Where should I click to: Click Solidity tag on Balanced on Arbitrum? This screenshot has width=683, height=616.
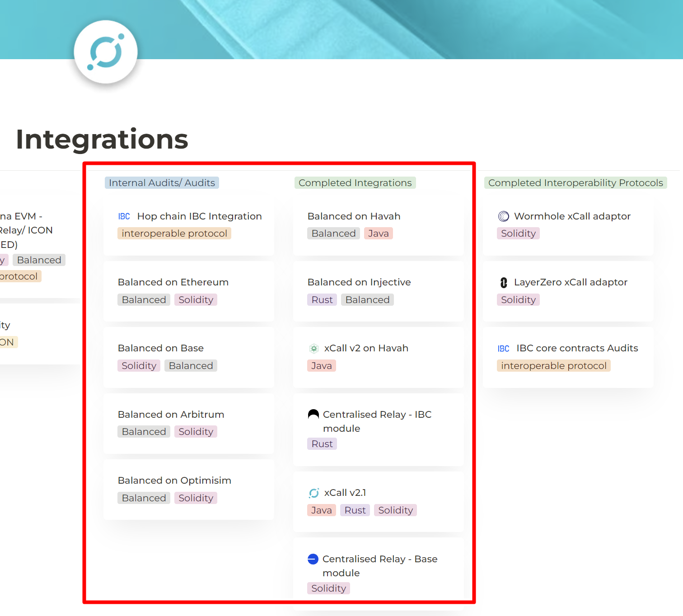(x=196, y=432)
